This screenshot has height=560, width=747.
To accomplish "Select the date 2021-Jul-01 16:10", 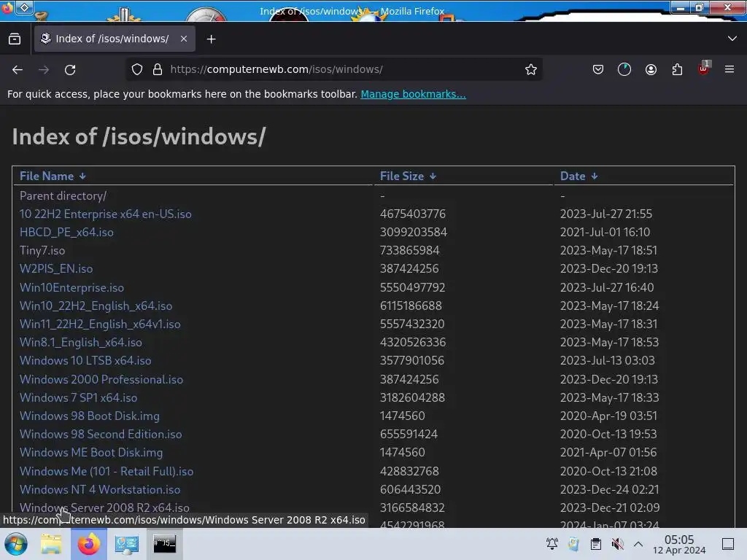I will coord(605,233).
